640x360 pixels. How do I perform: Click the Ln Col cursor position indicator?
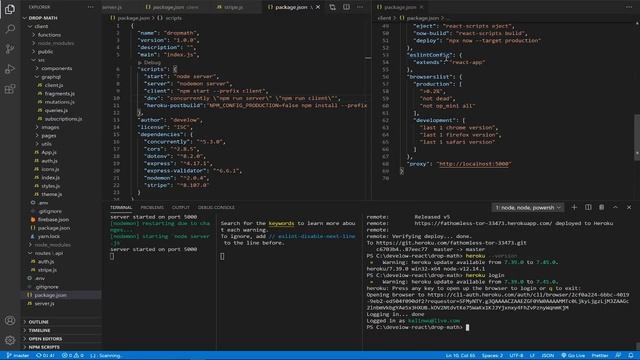tap(460, 356)
